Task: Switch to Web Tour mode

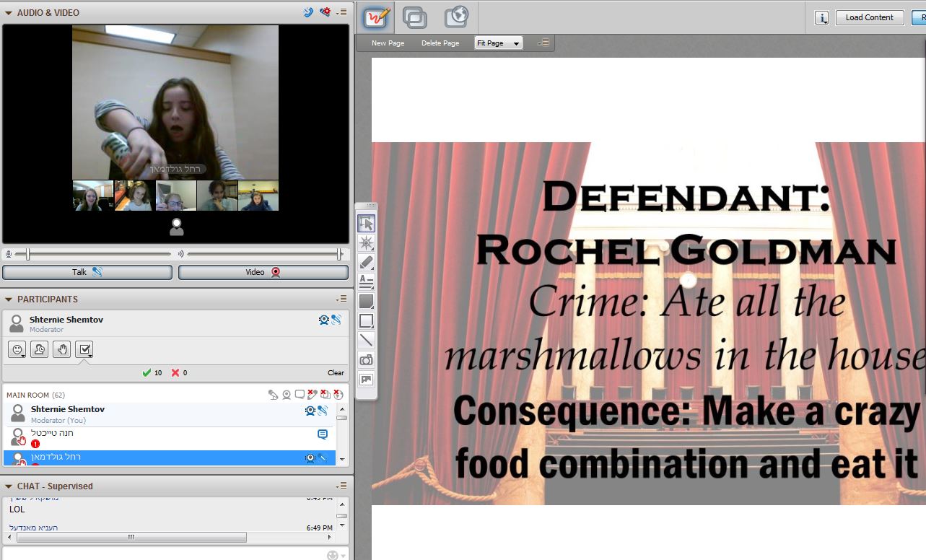Action: point(456,17)
